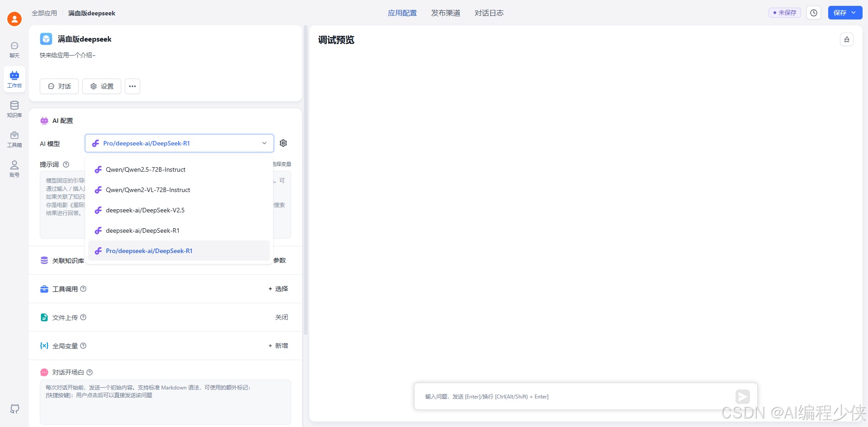Click the help icon next to 工具调用
The width and height of the screenshot is (868, 427).
pos(83,289)
